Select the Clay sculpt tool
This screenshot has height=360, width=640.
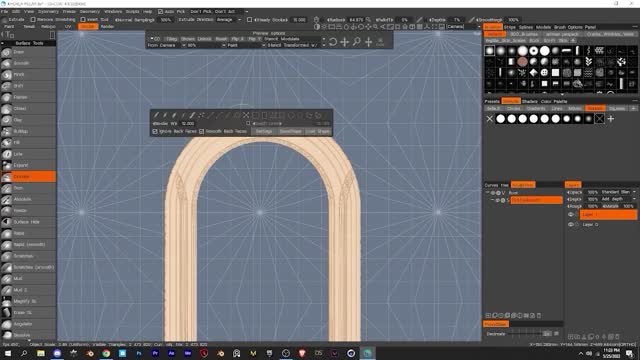point(28,120)
